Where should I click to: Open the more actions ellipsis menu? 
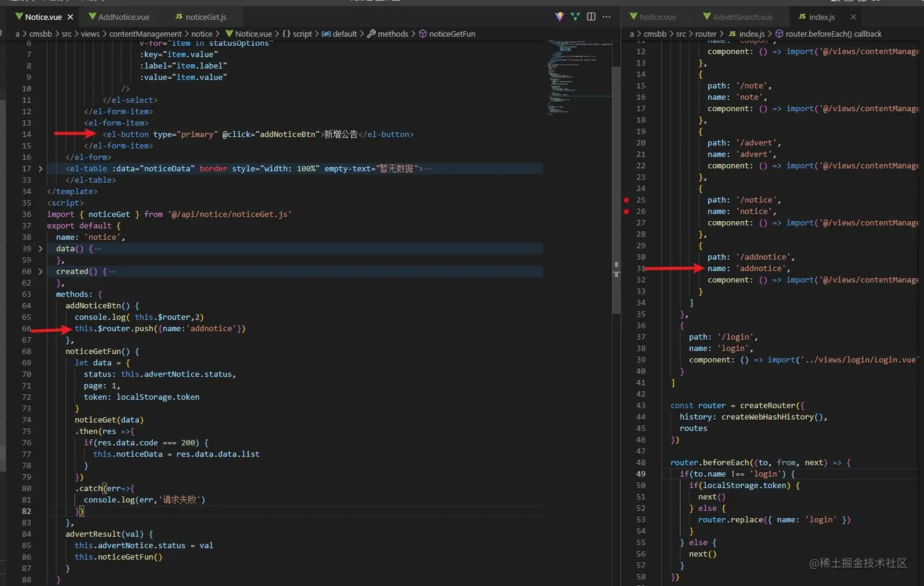[x=606, y=16]
